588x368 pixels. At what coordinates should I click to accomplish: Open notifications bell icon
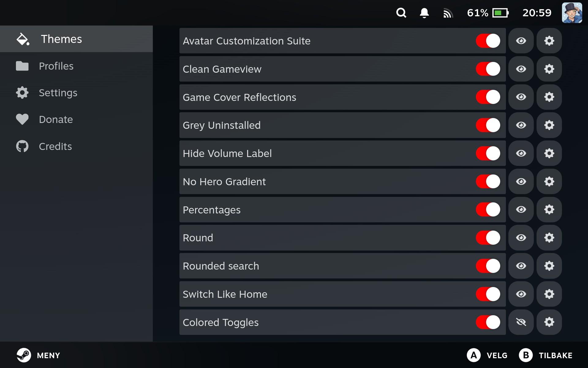[424, 13]
